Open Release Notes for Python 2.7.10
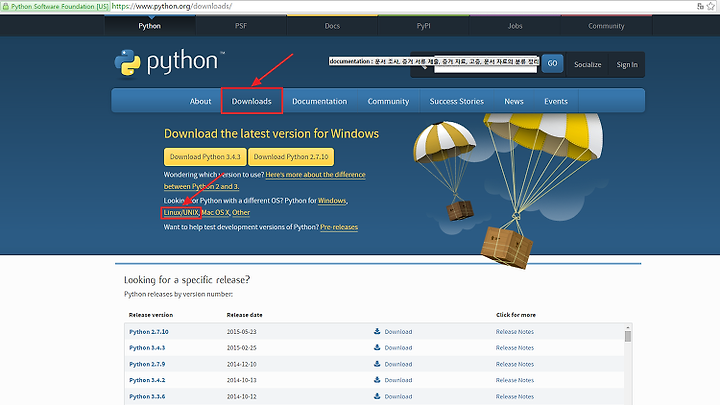 click(515, 332)
